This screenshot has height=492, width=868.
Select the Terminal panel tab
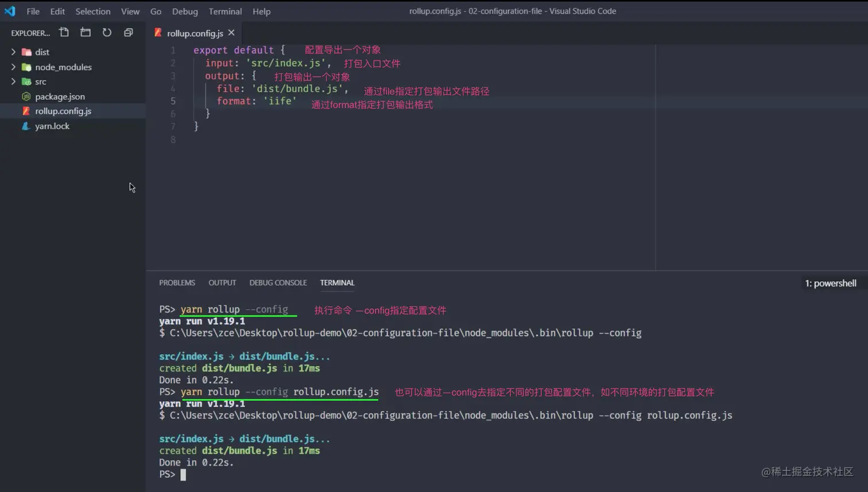coord(337,283)
